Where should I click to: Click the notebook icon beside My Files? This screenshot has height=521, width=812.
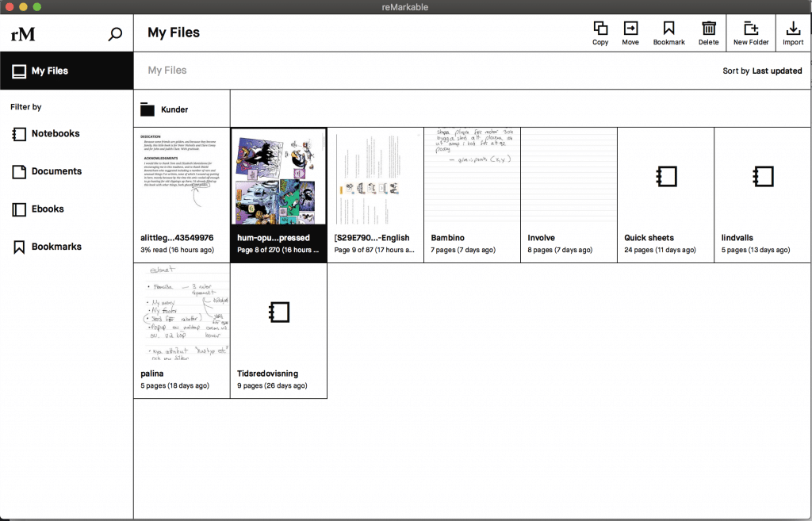tap(19, 71)
